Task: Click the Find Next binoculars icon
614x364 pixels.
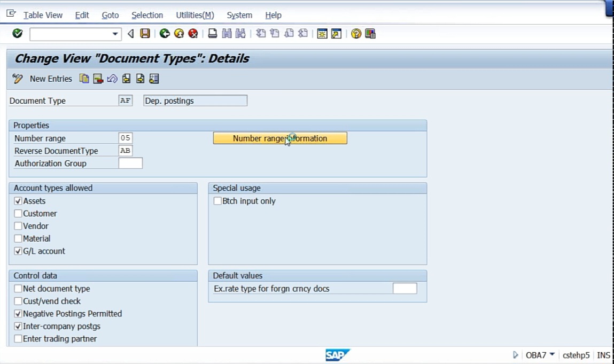Action: (240, 34)
